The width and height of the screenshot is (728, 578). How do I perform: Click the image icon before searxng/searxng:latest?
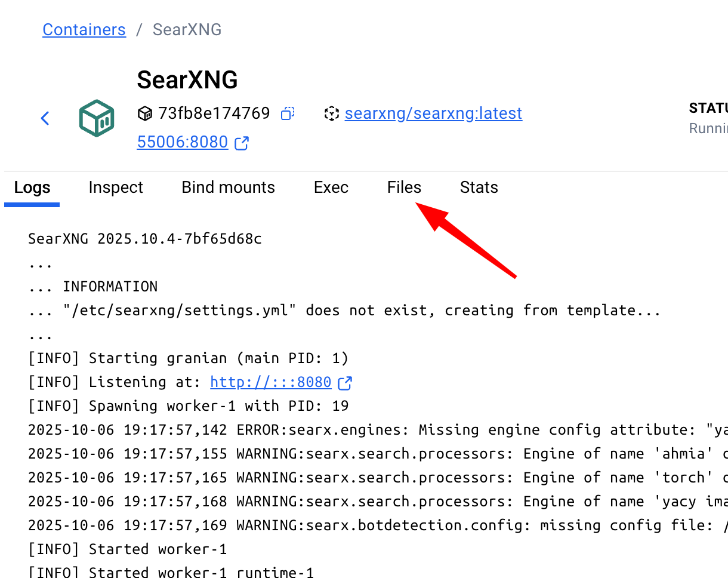click(x=331, y=113)
